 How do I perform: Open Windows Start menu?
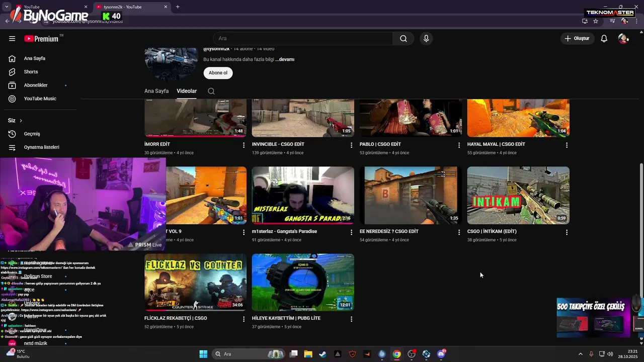coord(203,354)
